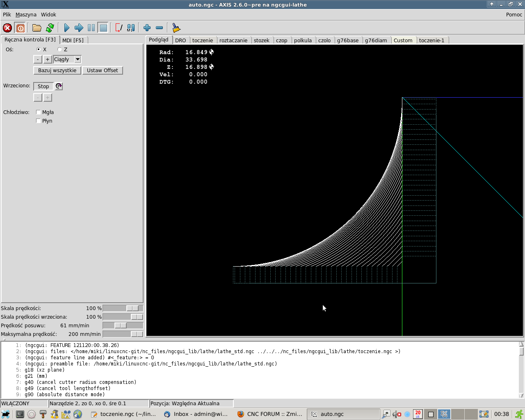The image size is (525, 420).
Task: Toggle the emergency stop red X button
Action: [7, 28]
